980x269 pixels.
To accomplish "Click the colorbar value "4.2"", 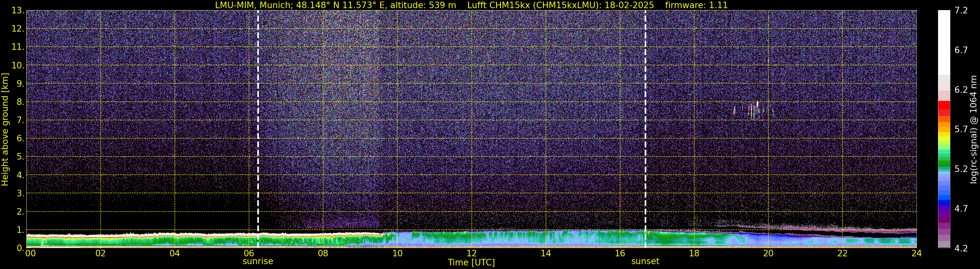I will coord(961,248).
